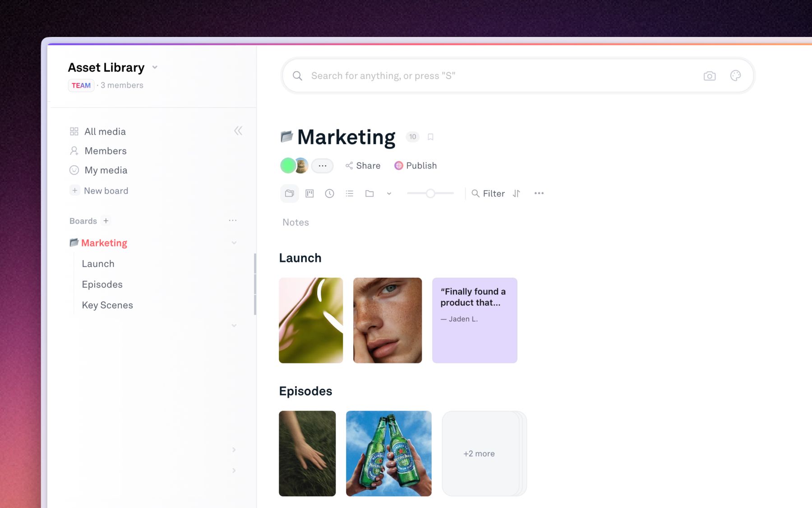812x508 pixels.
Task: Open the green abstract image thumbnail
Action: point(311,320)
